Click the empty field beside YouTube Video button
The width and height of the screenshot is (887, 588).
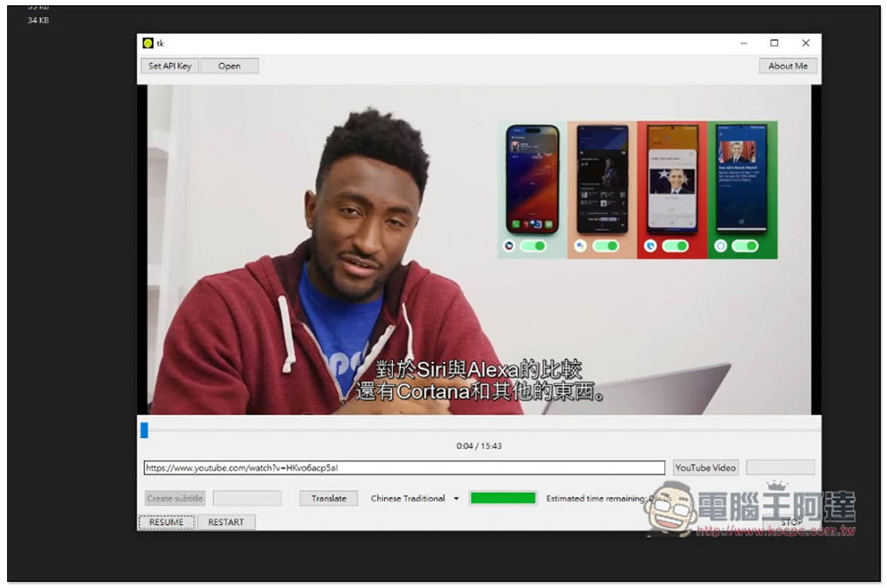tap(780, 467)
